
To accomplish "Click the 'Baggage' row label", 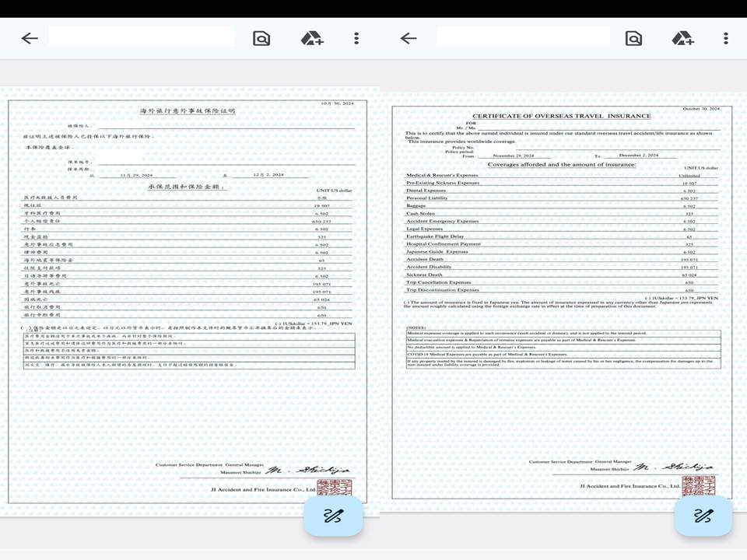I will point(416,205).
